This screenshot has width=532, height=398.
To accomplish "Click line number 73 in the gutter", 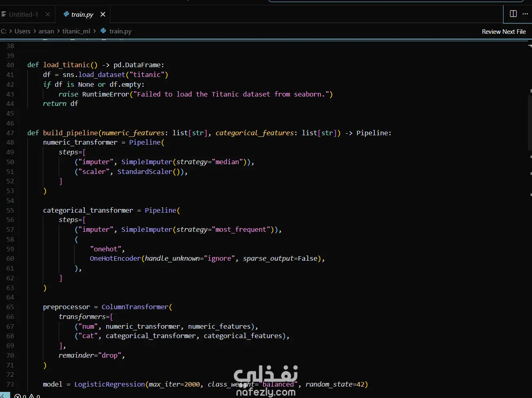I will [x=10, y=384].
